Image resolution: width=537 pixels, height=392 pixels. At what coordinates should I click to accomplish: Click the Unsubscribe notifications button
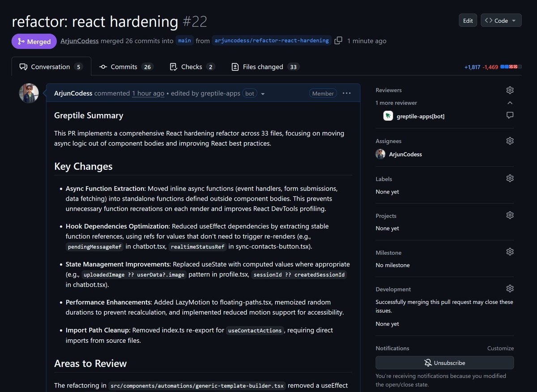pos(444,363)
